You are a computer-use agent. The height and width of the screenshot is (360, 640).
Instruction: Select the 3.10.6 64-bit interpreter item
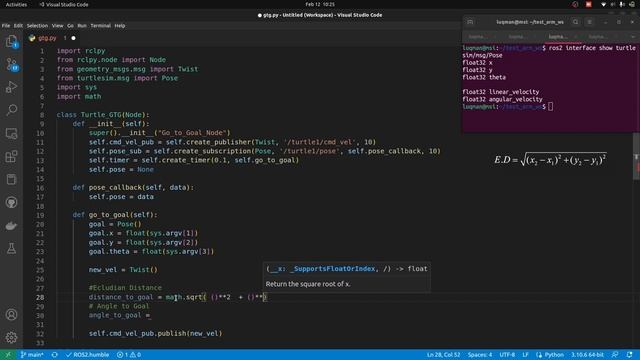click(587, 355)
